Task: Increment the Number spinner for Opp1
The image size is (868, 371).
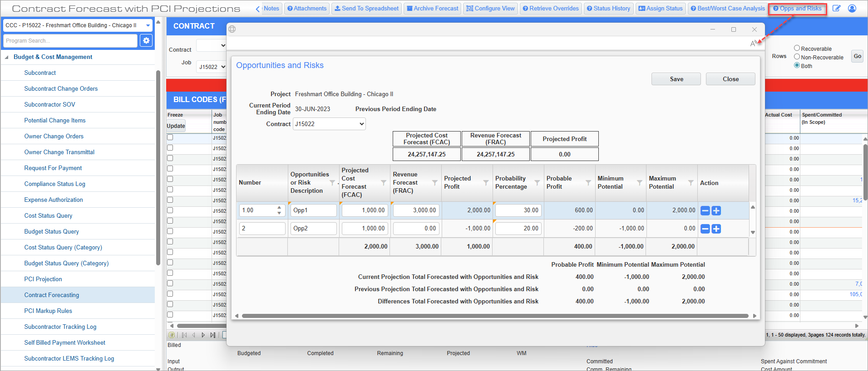Action: (279, 208)
